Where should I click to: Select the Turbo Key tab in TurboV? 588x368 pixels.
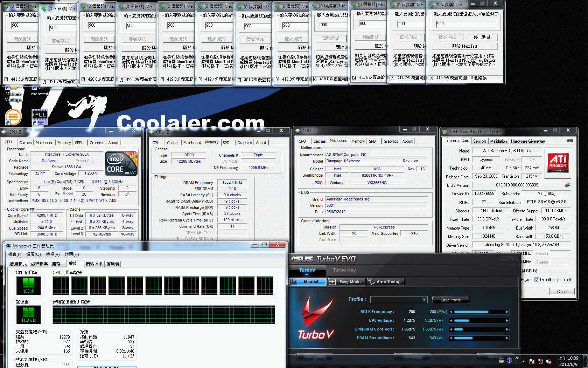[344, 270]
